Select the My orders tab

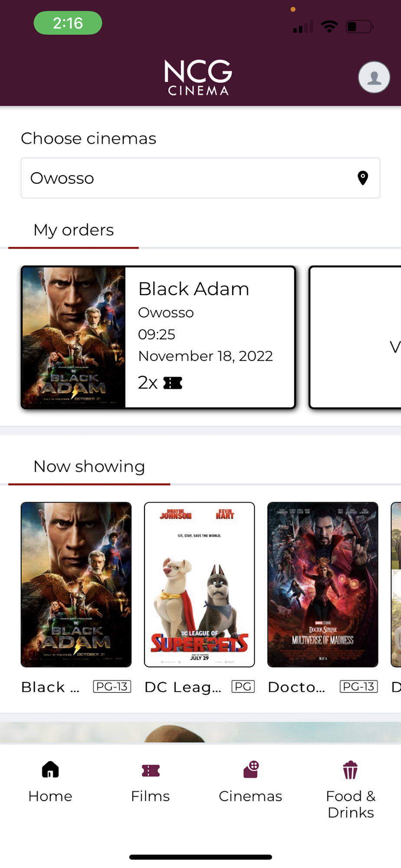click(x=73, y=230)
